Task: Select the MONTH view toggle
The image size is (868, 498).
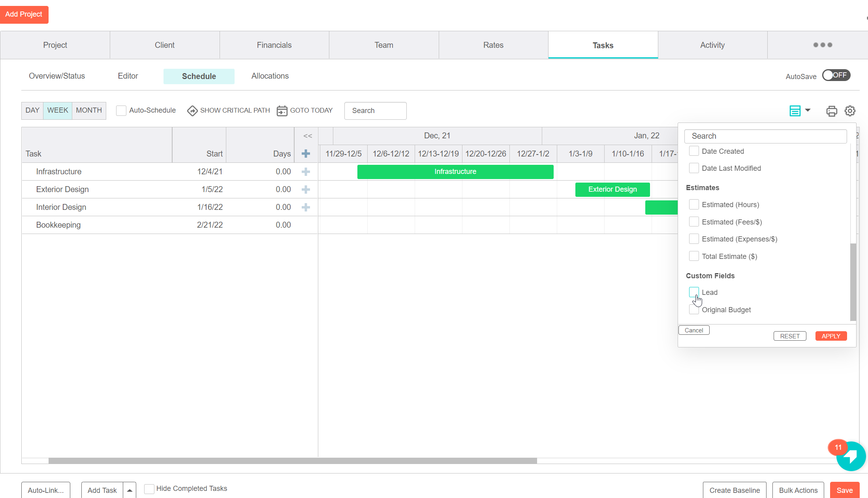Action: click(88, 110)
